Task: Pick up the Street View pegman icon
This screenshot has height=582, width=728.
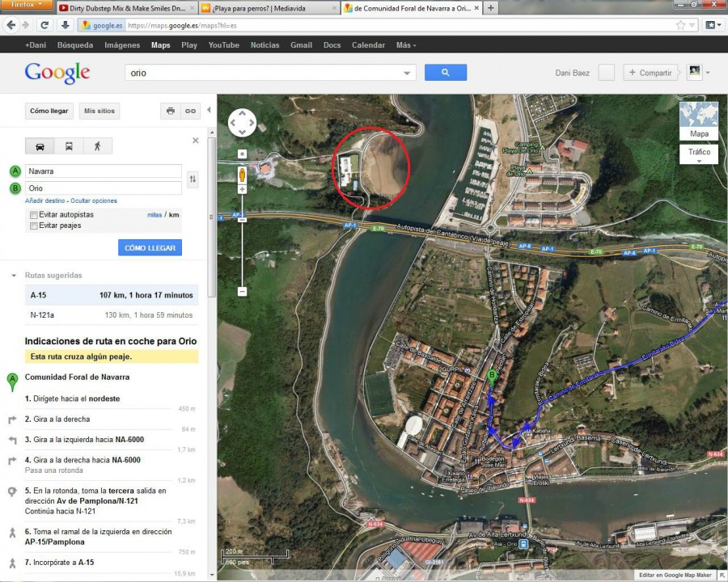Action: [242, 175]
